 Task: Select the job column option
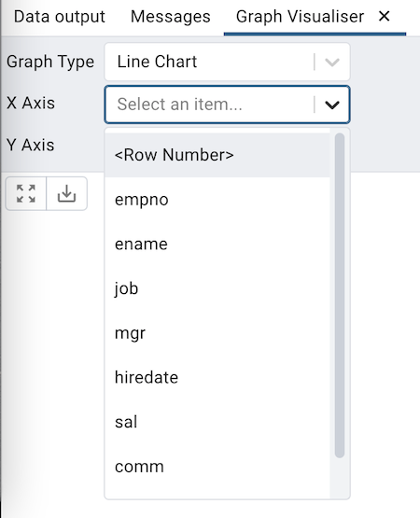[217, 288]
